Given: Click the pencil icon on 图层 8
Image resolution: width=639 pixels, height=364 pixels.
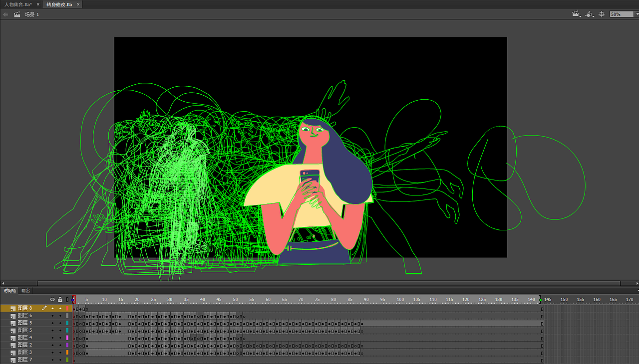Looking at the screenshot, I should click(x=44, y=308).
